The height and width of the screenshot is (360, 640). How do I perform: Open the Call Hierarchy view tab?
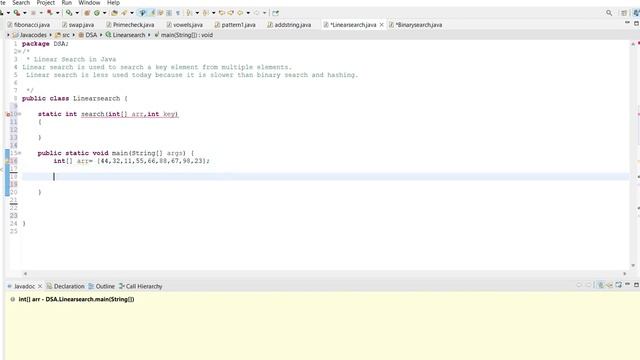tap(140, 287)
